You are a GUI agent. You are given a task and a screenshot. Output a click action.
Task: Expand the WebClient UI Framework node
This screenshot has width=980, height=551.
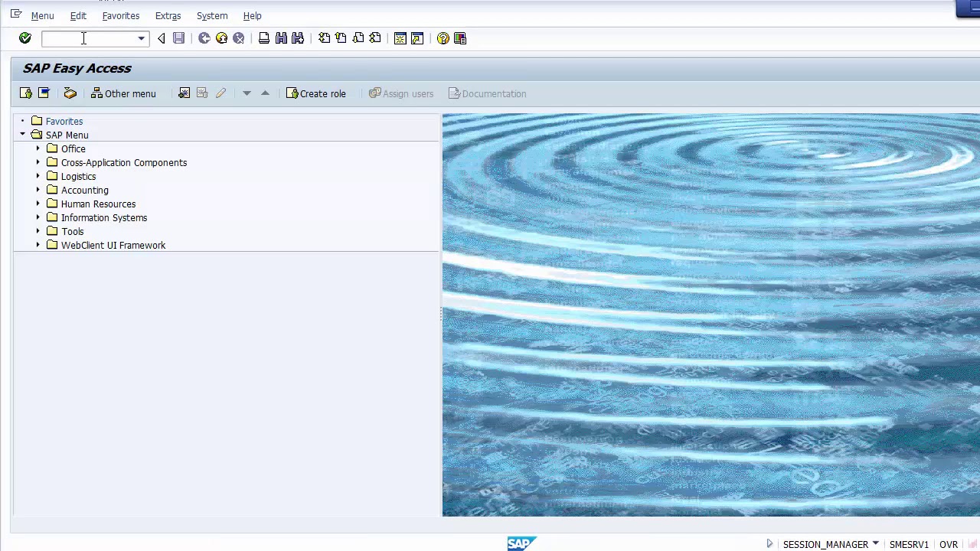[38, 245]
